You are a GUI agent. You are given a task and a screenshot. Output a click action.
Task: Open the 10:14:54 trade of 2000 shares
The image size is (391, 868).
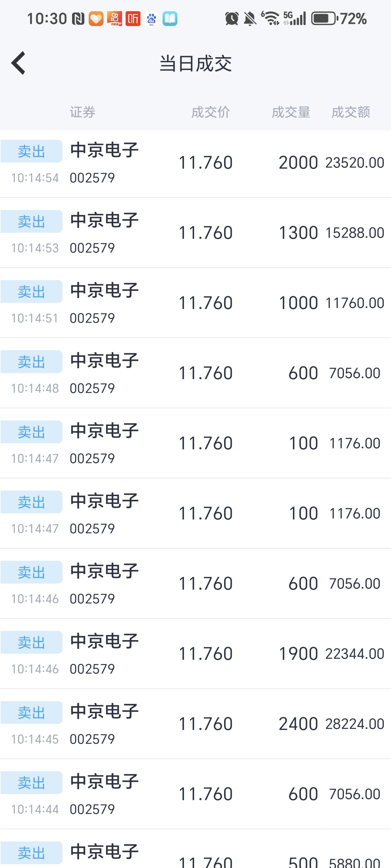click(x=195, y=163)
